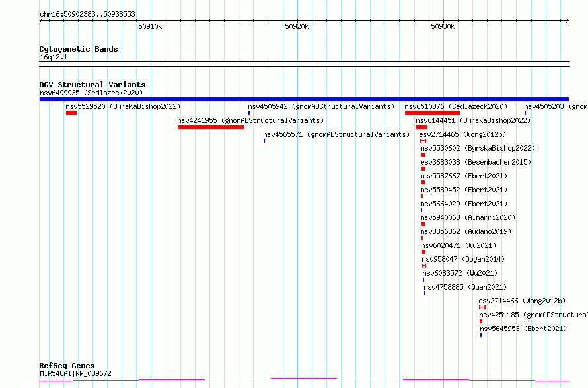Open the nsv6144451 (ByrskaBishop2022) label
Image resolution: width=588 pixels, height=388 pixels.
pos(473,120)
